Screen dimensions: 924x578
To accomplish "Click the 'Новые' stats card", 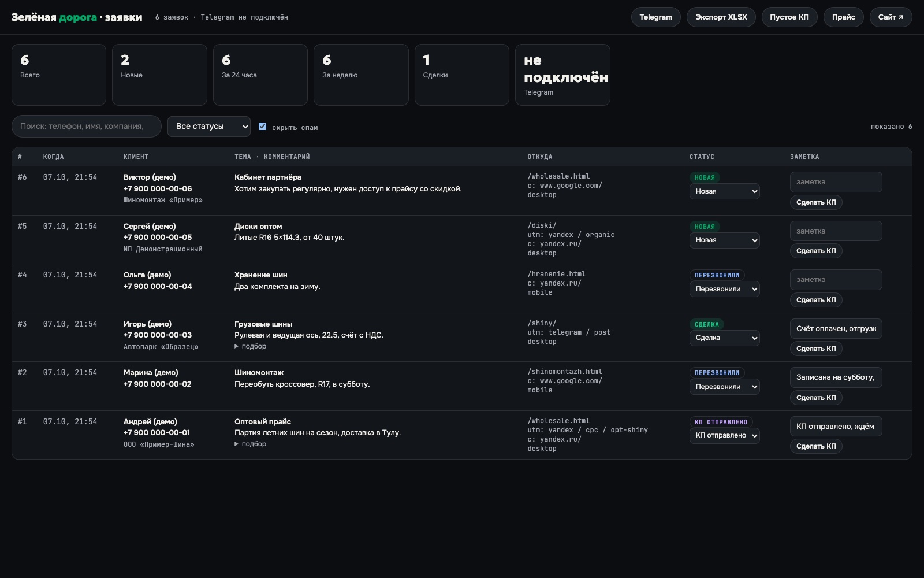I will [159, 75].
